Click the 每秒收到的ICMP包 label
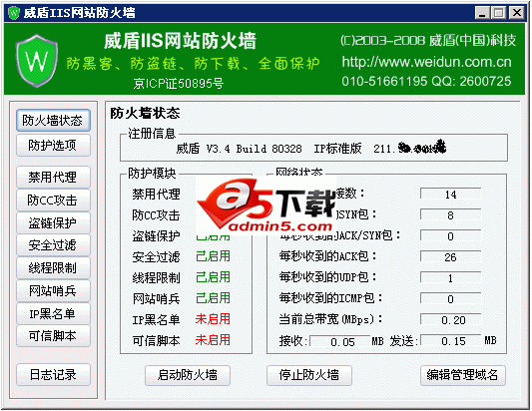This screenshot has height=411, width=532. [x=330, y=298]
